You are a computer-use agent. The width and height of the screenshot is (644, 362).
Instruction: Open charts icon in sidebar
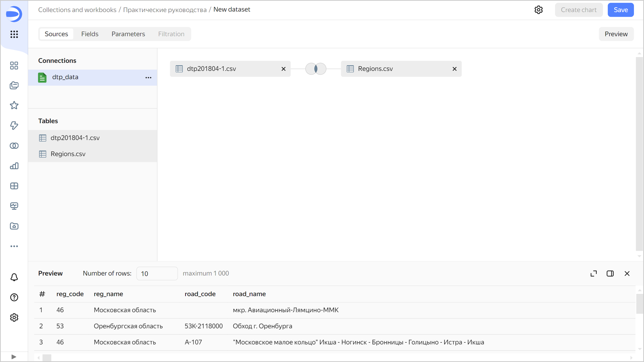[x=14, y=166]
